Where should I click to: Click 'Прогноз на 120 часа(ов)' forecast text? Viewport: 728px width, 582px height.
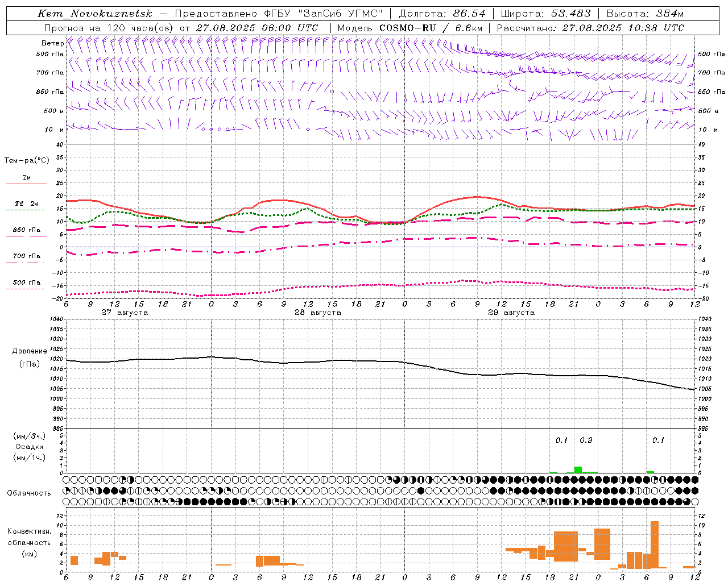click(109, 28)
